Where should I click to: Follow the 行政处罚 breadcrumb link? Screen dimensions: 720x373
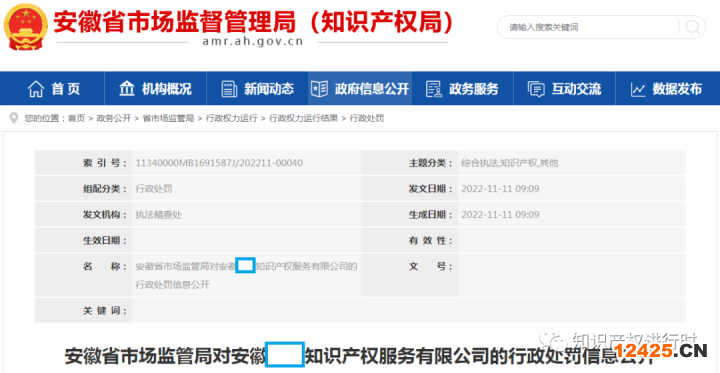point(366,119)
